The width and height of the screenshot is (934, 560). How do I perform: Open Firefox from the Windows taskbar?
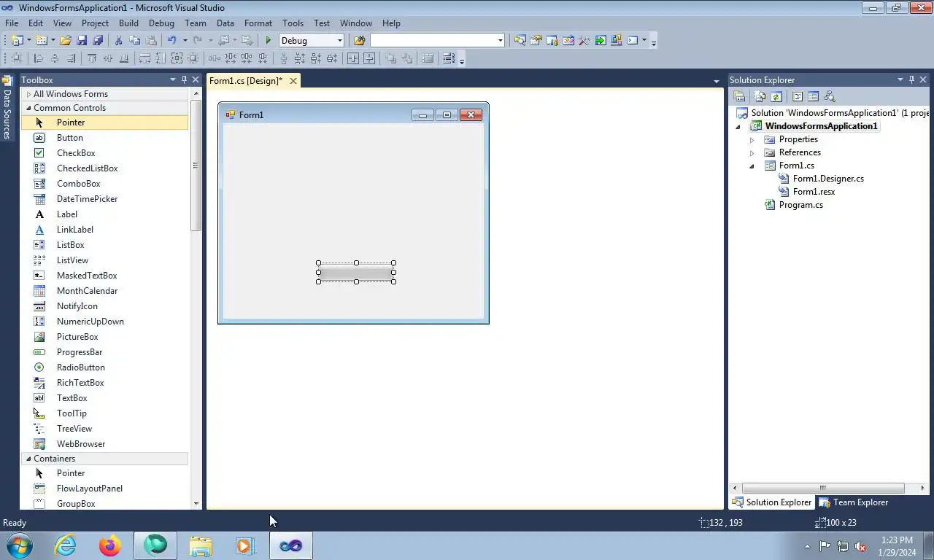coord(110,545)
